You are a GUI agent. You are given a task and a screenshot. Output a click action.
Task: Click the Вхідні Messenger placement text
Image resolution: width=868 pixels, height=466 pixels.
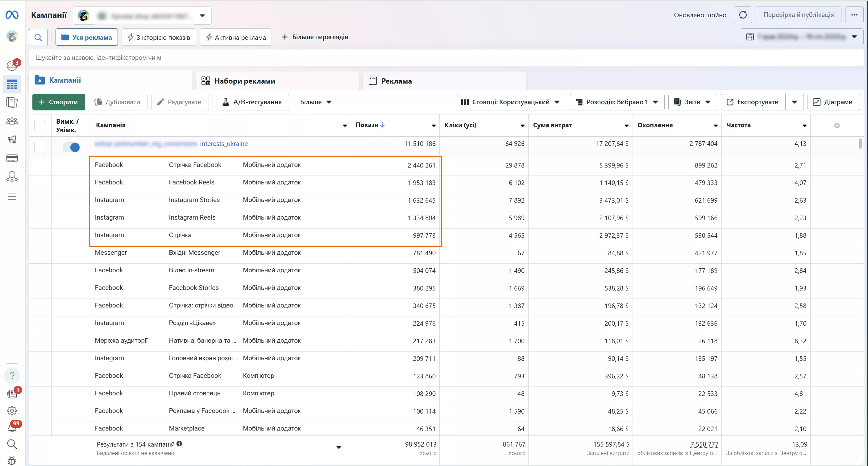click(x=194, y=253)
